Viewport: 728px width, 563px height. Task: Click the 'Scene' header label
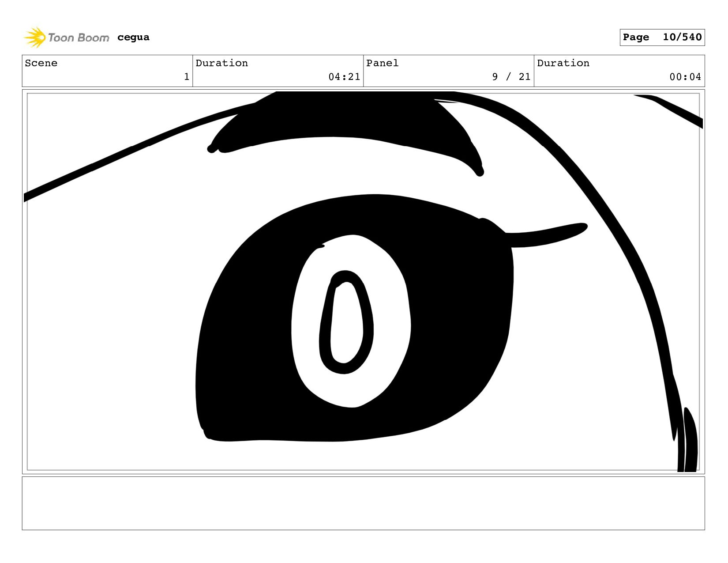point(41,63)
